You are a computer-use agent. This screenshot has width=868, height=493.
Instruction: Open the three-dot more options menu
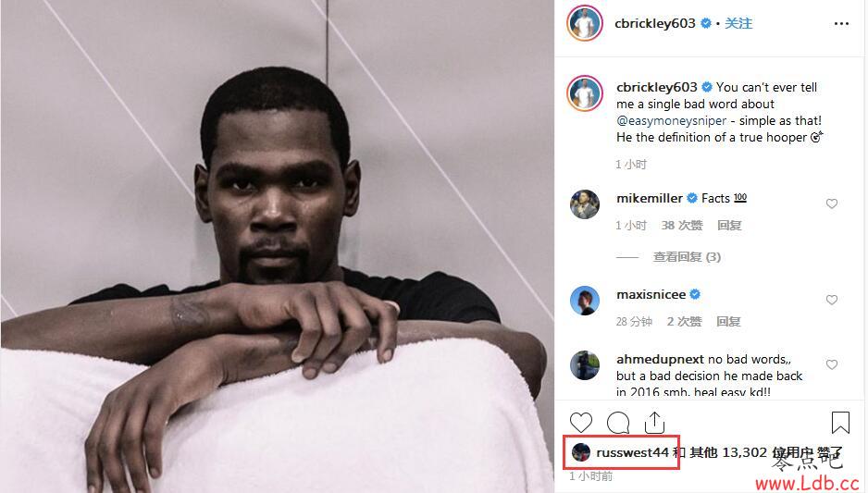pyautogui.click(x=841, y=24)
